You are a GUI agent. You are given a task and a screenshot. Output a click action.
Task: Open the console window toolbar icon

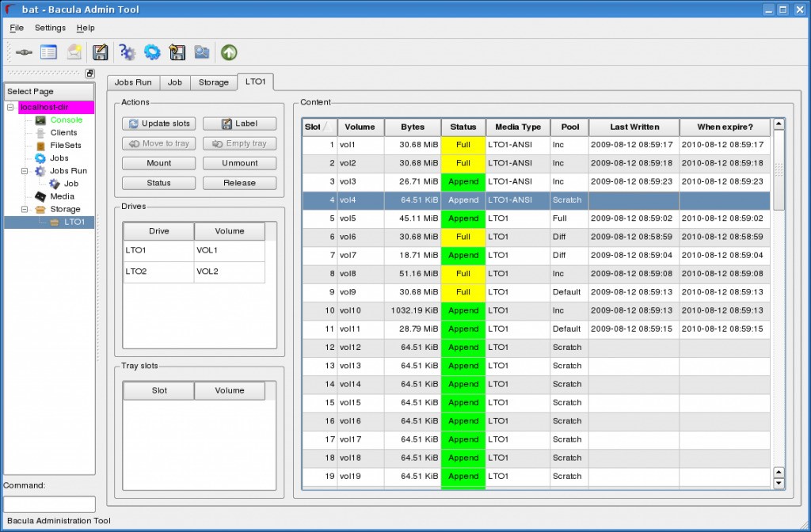click(x=48, y=53)
